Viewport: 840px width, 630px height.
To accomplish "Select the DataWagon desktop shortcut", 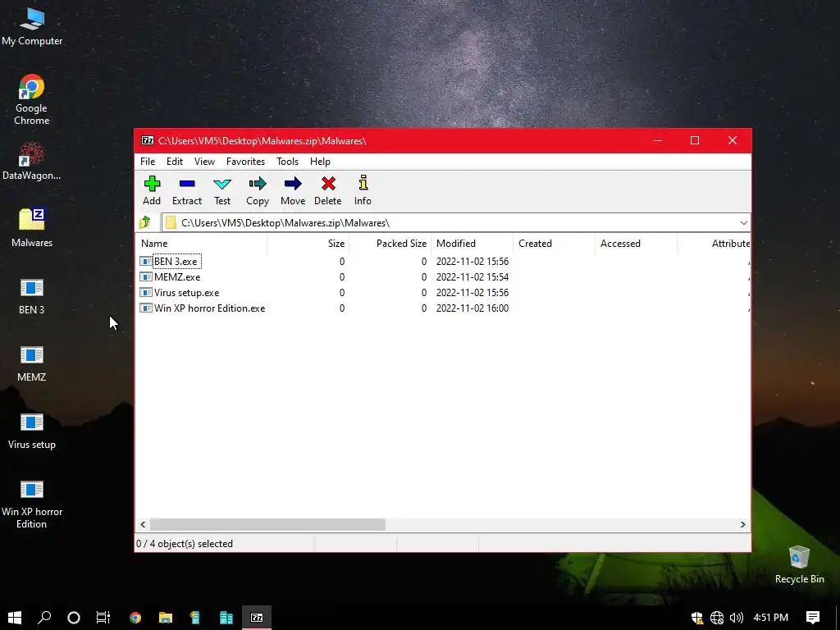I will point(32,161).
